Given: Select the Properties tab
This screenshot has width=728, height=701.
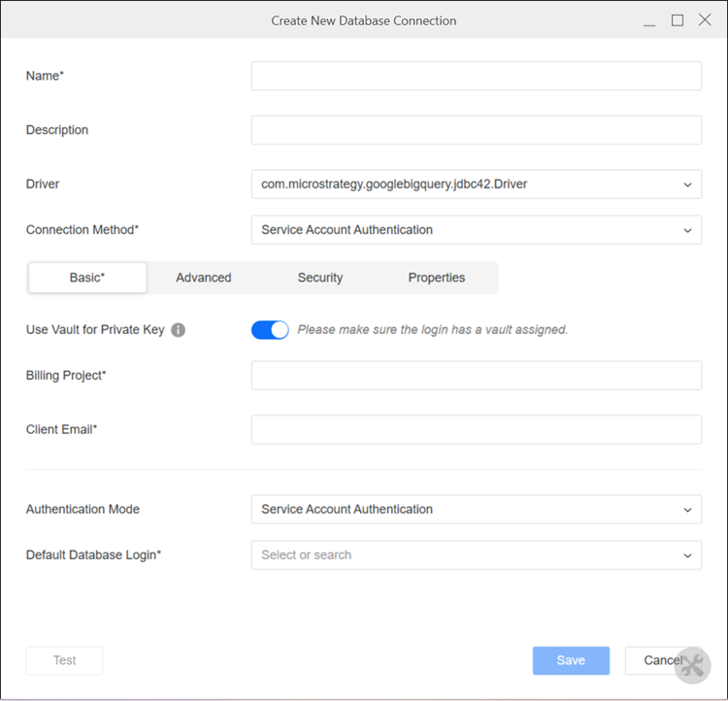Looking at the screenshot, I should point(437,278).
